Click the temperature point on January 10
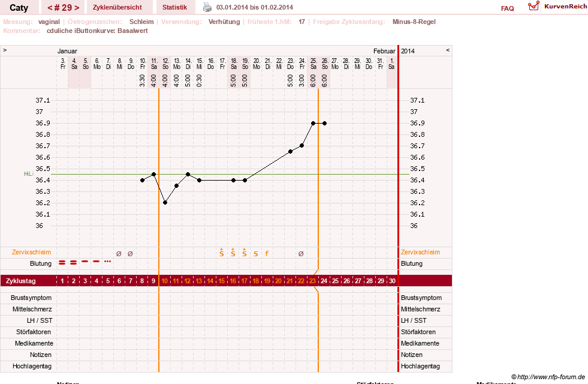588x384 pixels. [142, 180]
